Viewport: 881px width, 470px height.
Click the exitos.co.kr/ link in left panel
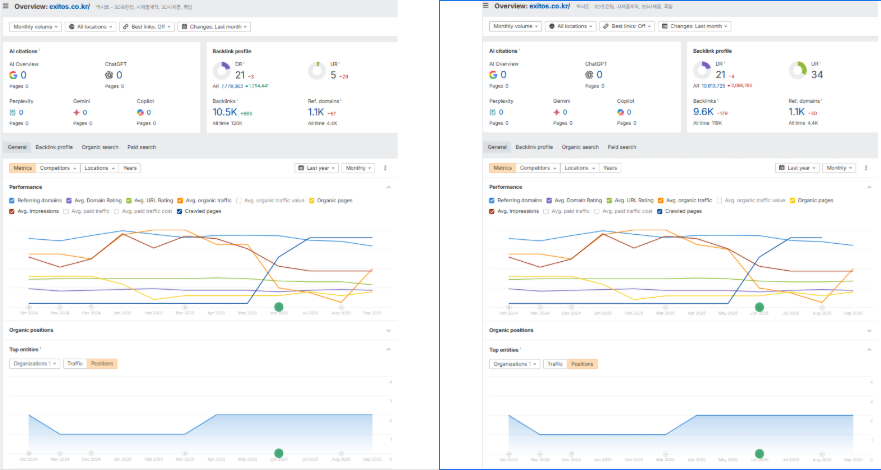pyautogui.click(x=68, y=6)
